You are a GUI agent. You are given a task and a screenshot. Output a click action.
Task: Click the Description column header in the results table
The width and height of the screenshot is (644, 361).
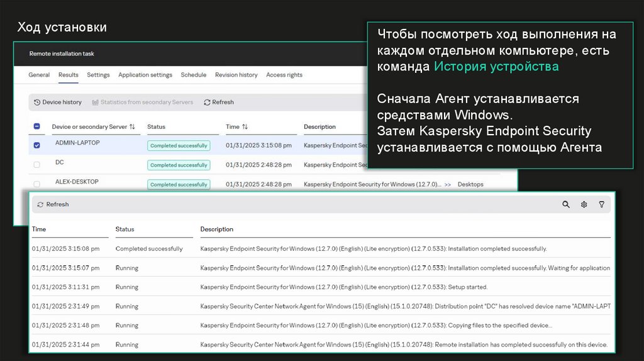pyautogui.click(x=319, y=127)
